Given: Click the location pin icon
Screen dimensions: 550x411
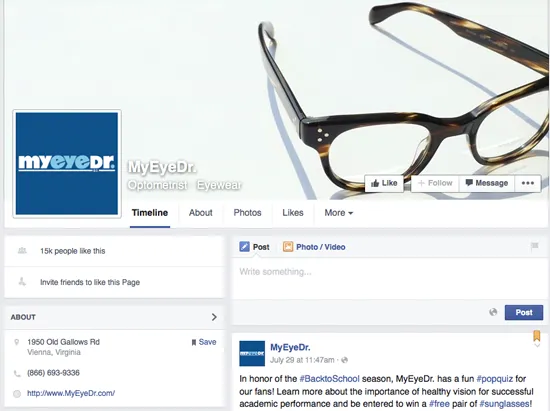Looking at the screenshot, I should pos(16,342).
